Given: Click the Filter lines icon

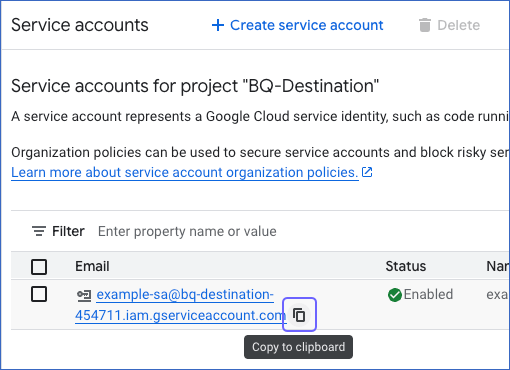Looking at the screenshot, I should click(x=39, y=231).
